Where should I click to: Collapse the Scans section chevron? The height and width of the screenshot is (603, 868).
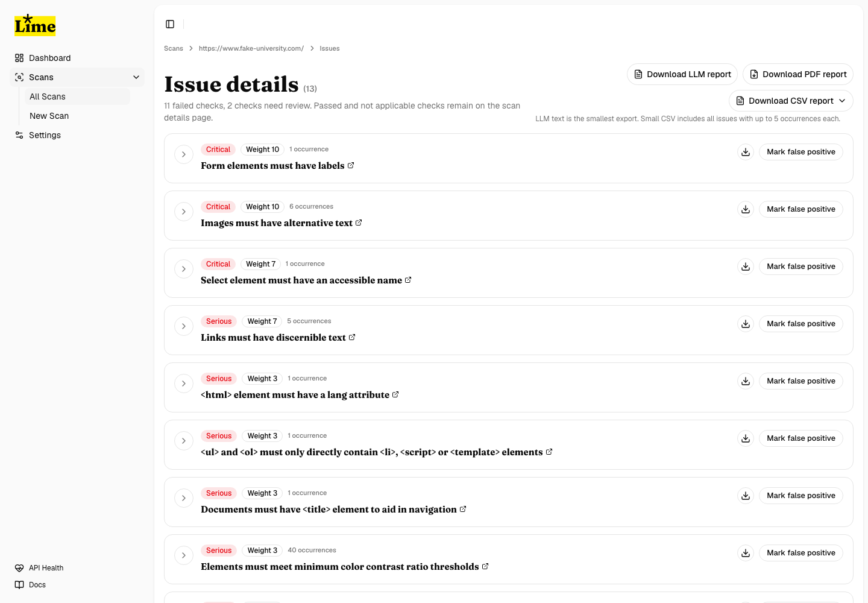pos(136,77)
